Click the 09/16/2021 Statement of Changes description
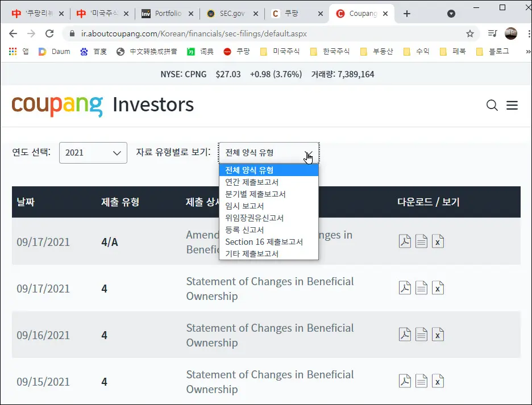Viewport: 532px width, 405px height. tap(270, 335)
